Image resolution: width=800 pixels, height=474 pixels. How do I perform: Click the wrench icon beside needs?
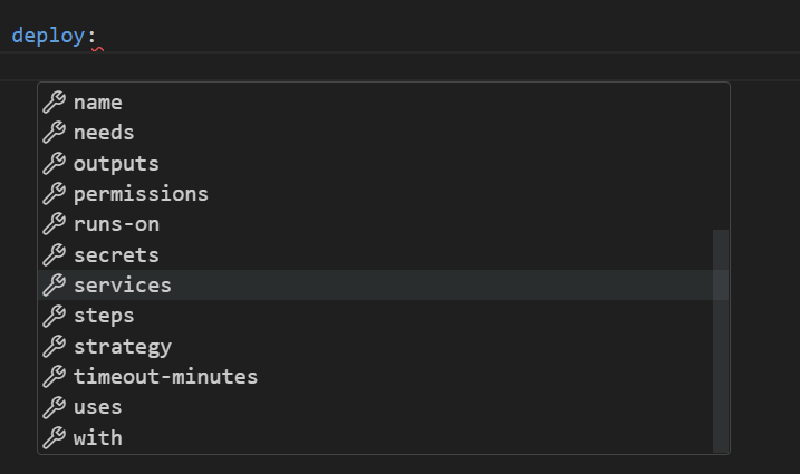54,132
